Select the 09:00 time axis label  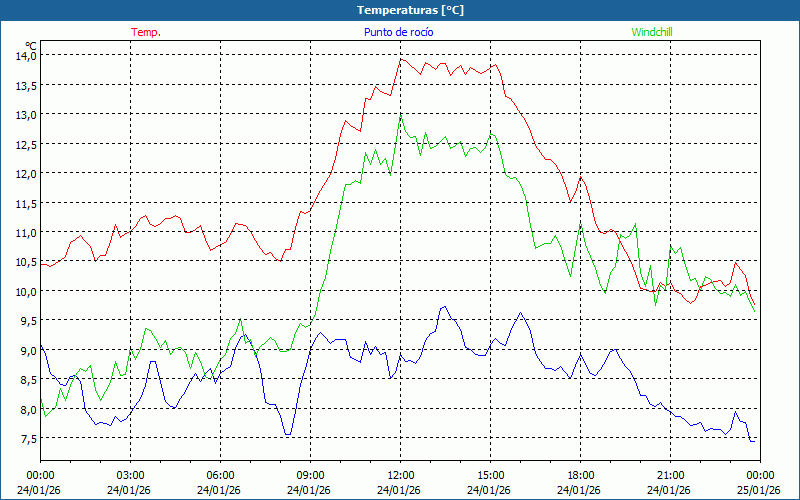coord(310,475)
